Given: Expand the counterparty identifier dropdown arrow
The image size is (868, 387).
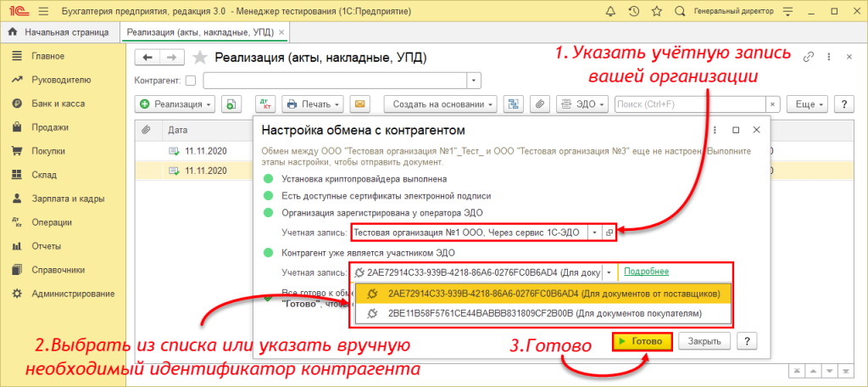Looking at the screenshot, I should 609,272.
